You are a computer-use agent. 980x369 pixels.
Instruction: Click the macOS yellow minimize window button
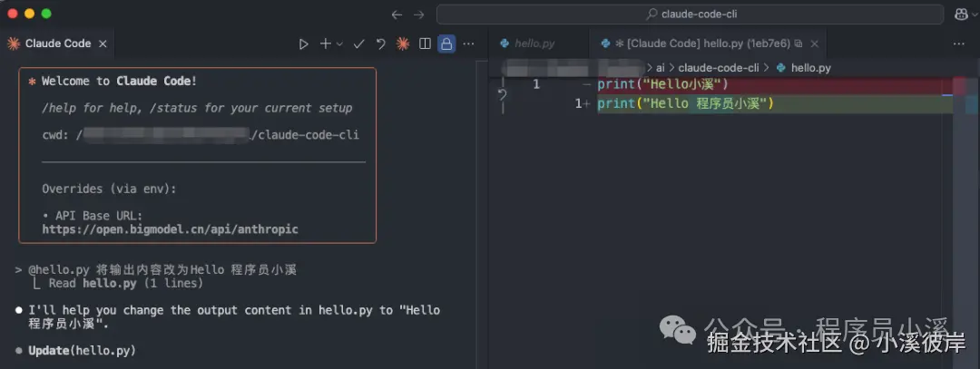tap(29, 14)
